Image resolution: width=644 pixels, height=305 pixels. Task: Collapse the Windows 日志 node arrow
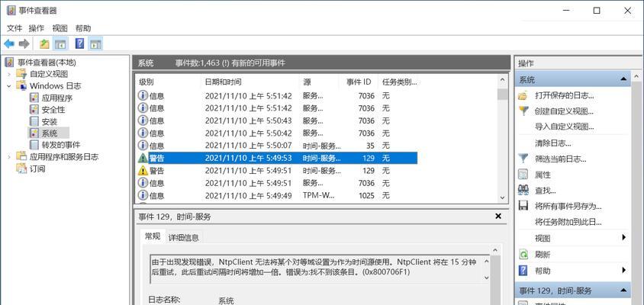[x=9, y=86]
